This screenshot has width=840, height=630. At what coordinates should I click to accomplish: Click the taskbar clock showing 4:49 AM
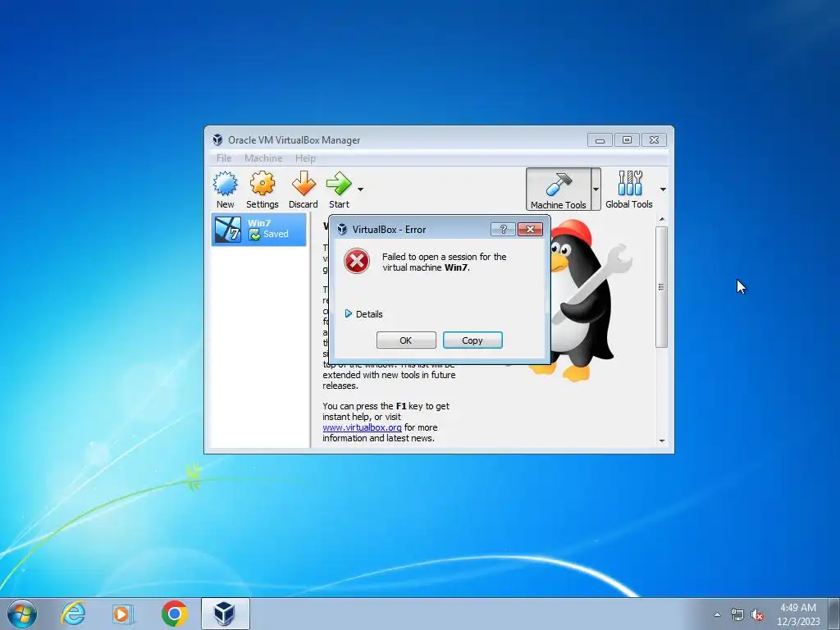[x=798, y=614]
